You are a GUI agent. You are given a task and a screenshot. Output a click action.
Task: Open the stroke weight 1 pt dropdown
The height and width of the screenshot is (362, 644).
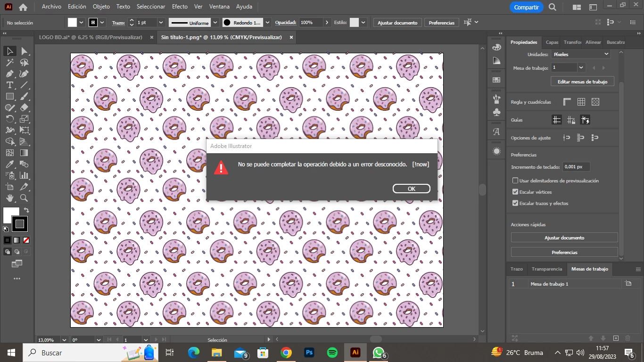pos(161,23)
